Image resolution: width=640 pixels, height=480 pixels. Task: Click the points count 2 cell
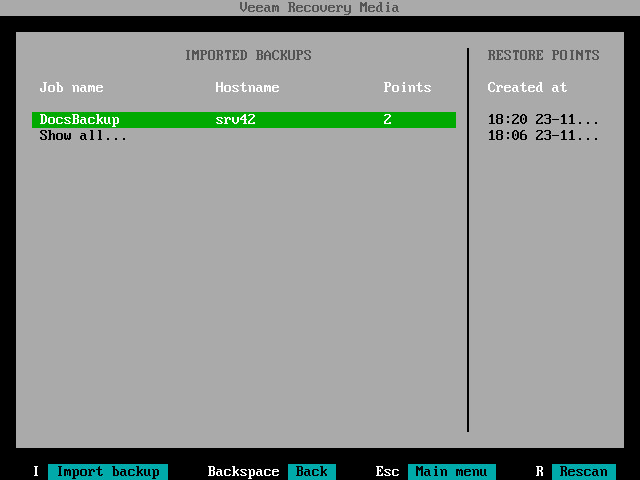click(387, 120)
